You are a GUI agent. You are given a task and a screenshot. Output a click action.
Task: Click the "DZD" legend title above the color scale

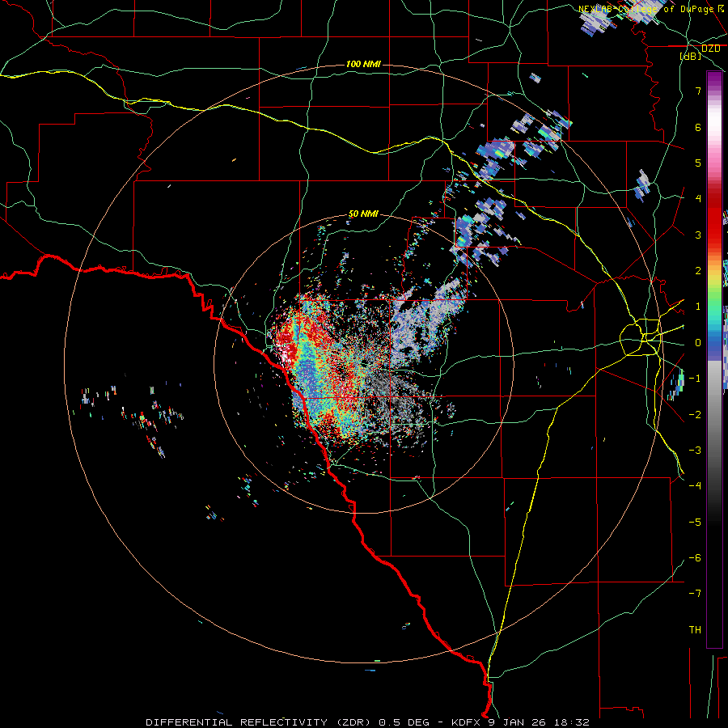click(x=711, y=49)
